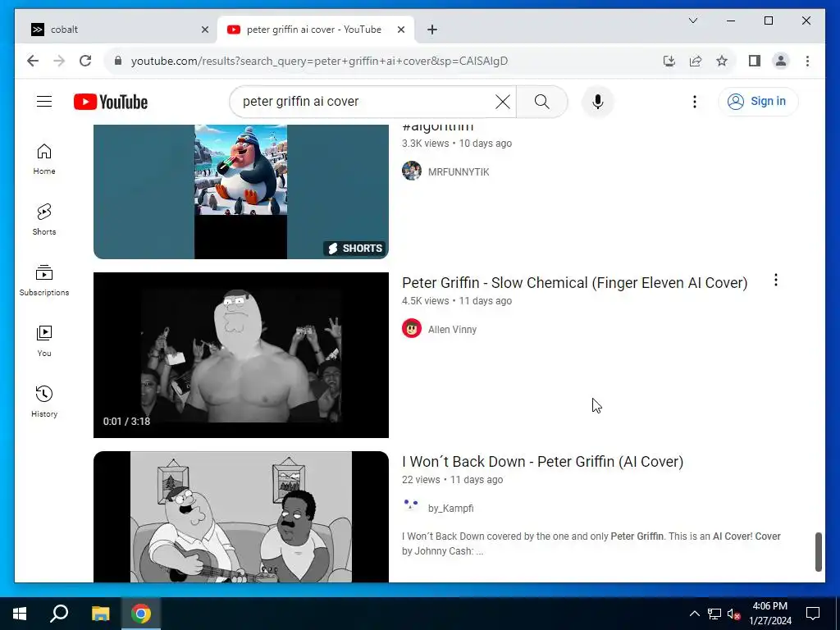Click the lock site-info icon
Viewport: 840px width, 630px height.
[x=118, y=61]
